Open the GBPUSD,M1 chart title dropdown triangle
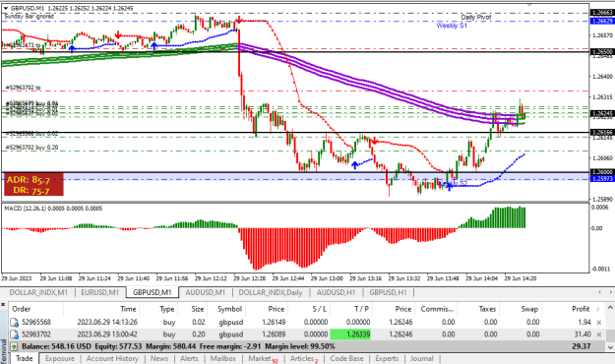This screenshot has width=615, height=364. (6, 8)
